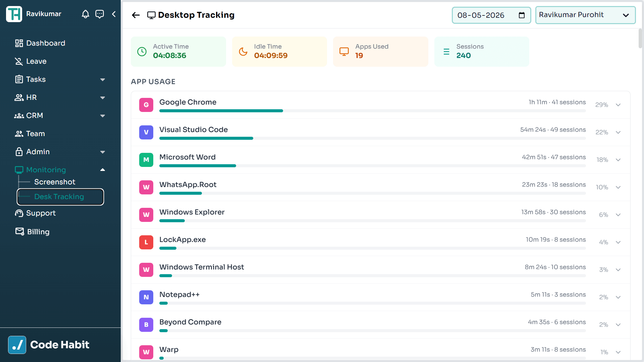The image size is (644, 362).
Task: Open the Ravikumar Purohit user dropdown
Action: pos(585,15)
